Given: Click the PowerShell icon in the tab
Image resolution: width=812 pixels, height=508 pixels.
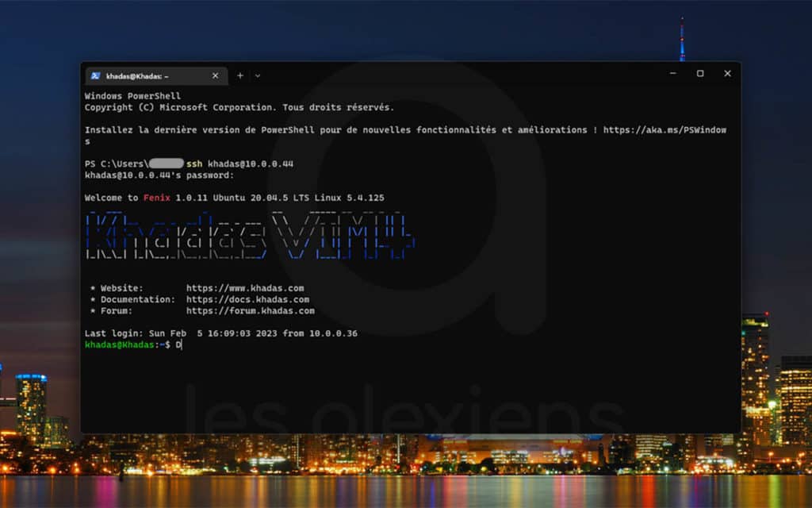Looking at the screenshot, I should 95,75.
